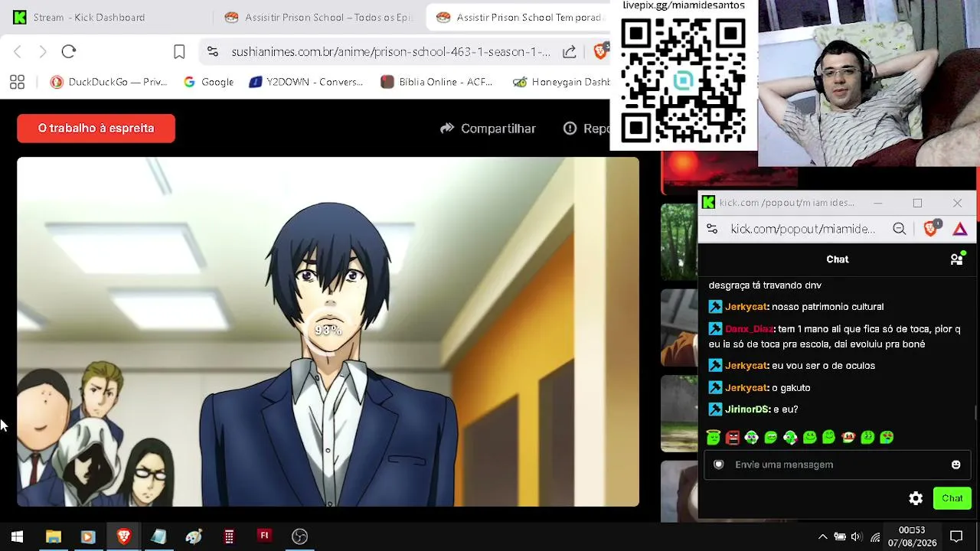Screen dimensions: 980x551
Task: Open the bookmarks apps grid icon
Action: click(x=17, y=82)
